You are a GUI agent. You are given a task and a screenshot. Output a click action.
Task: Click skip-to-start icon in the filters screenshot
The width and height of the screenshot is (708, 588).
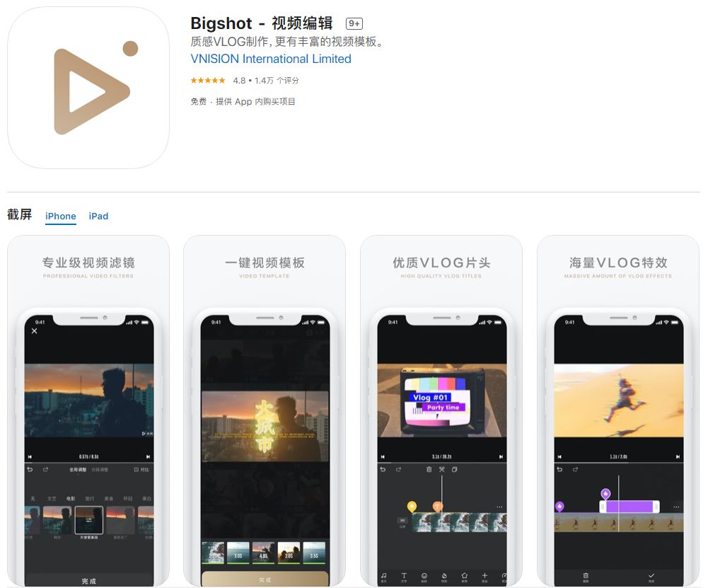[x=30, y=457]
